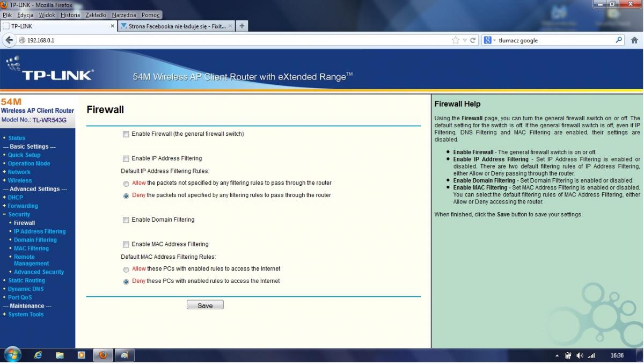Click the bookmark star in address bar

tap(456, 40)
